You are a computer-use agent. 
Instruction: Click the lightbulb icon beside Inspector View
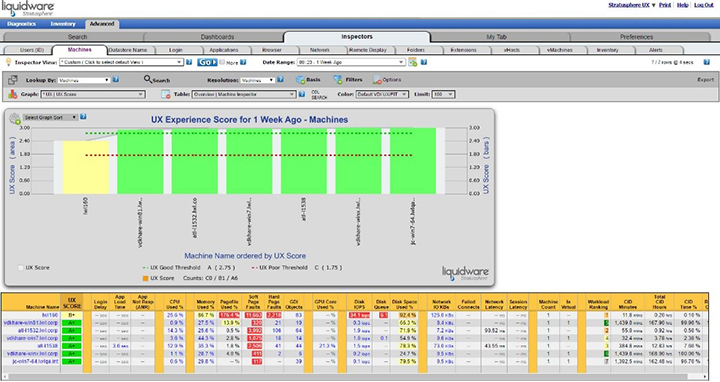tap(8, 62)
